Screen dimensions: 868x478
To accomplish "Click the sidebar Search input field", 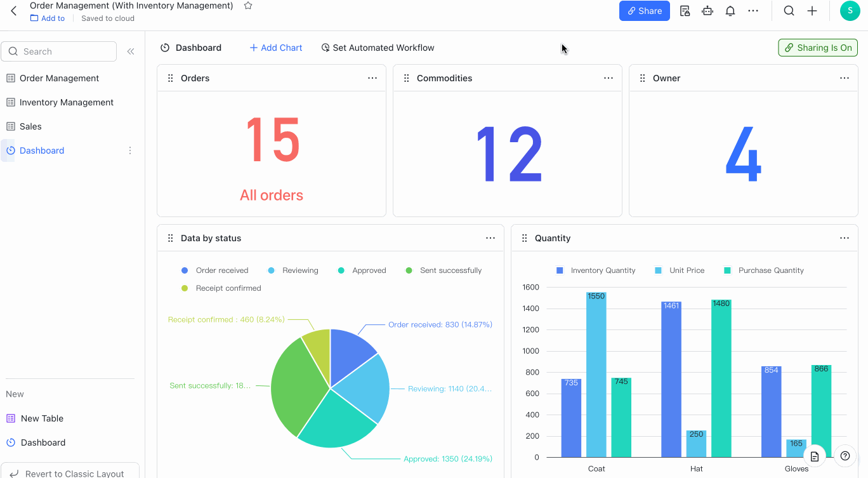I will (x=59, y=51).
